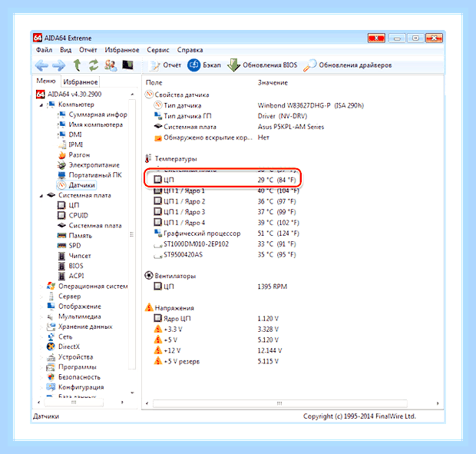Select Датчики in the tree
The height and width of the screenshot is (454, 476).
81,185
